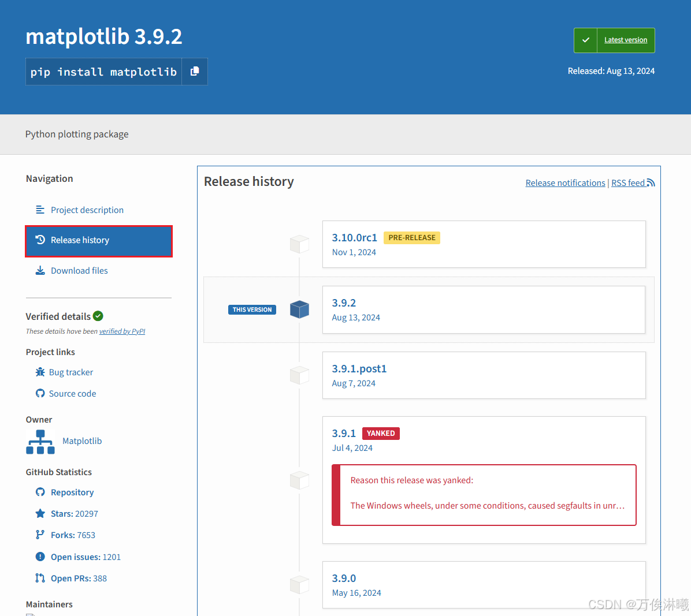Screen dimensions: 691x616
Task: Click the Project description lines icon
Action: (40, 210)
